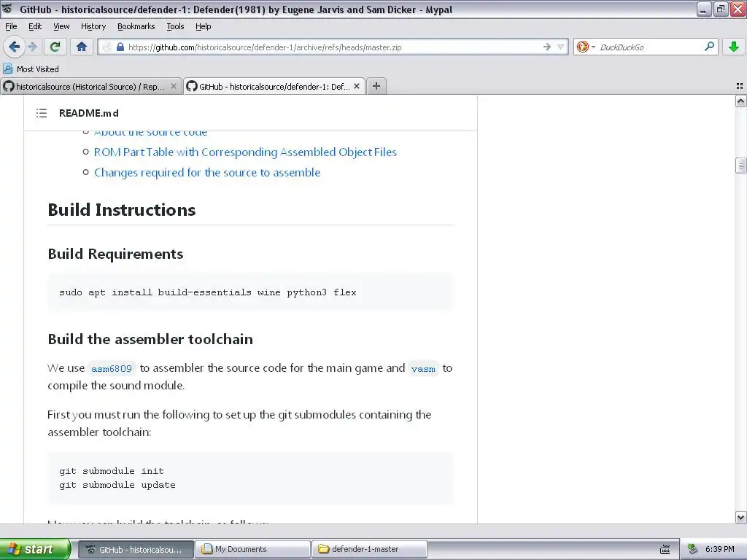Screen dimensions: 747x560
Task: Open the My Documents taskbar window
Action: 253,549
